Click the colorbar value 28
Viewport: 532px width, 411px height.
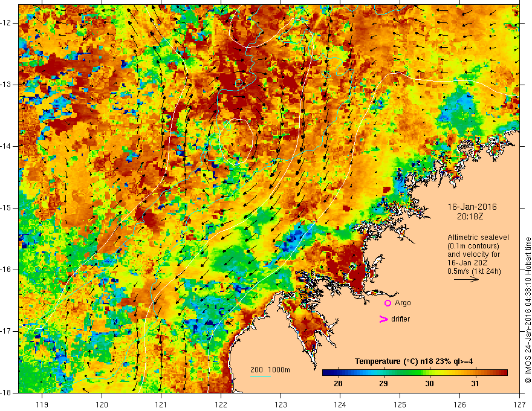tap(338, 384)
